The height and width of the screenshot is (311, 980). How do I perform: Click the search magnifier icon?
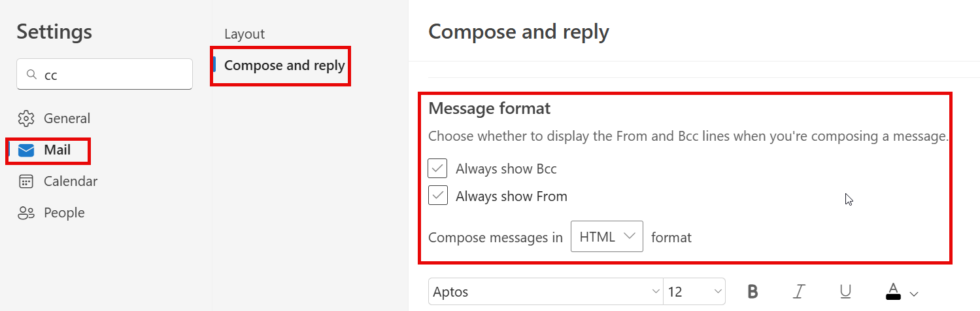(x=31, y=75)
